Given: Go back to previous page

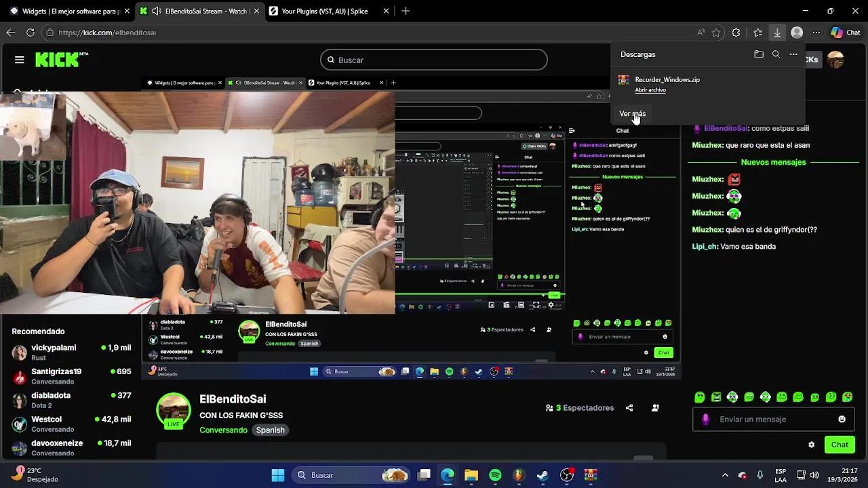Looking at the screenshot, I should pyautogui.click(x=11, y=33).
